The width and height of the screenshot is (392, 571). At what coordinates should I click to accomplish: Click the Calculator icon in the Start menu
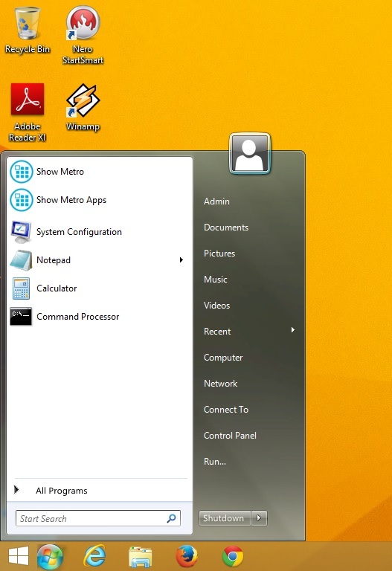21,288
